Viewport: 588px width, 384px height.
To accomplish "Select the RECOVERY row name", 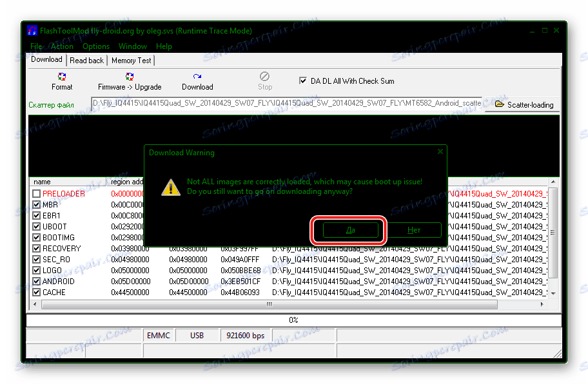I will pyautogui.click(x=61, y=249).
